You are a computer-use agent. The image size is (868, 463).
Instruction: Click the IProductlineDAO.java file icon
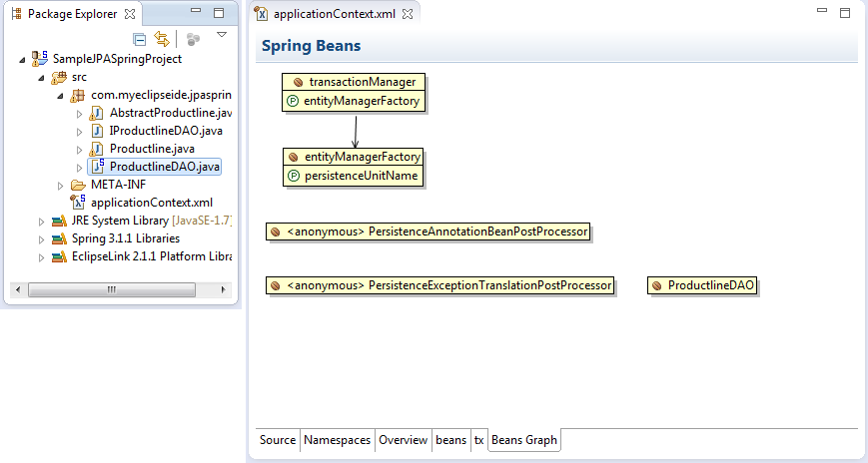pyautogui.click(x=97, y=131)
